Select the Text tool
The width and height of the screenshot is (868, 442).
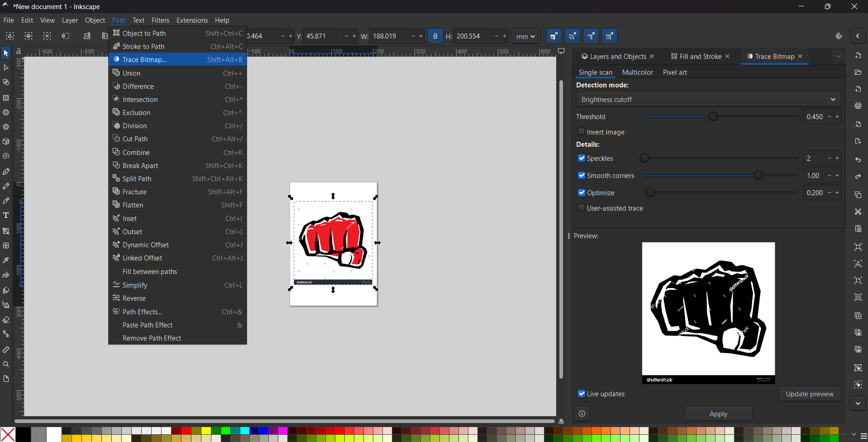6,215
